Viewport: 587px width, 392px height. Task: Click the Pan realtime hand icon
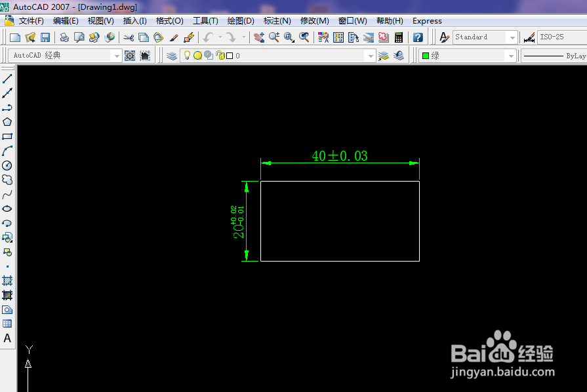click(258, 37)
